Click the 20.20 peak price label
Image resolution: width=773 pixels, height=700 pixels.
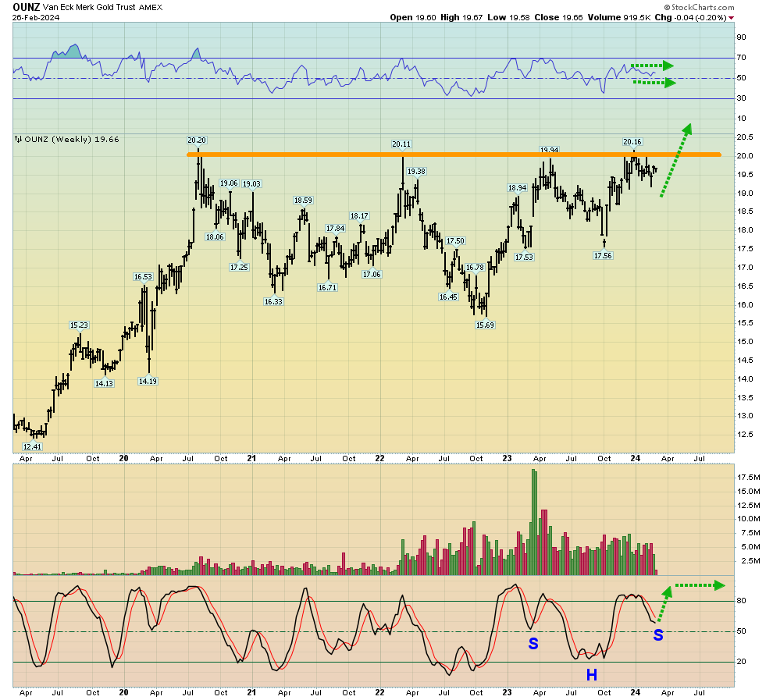[196, 140]
